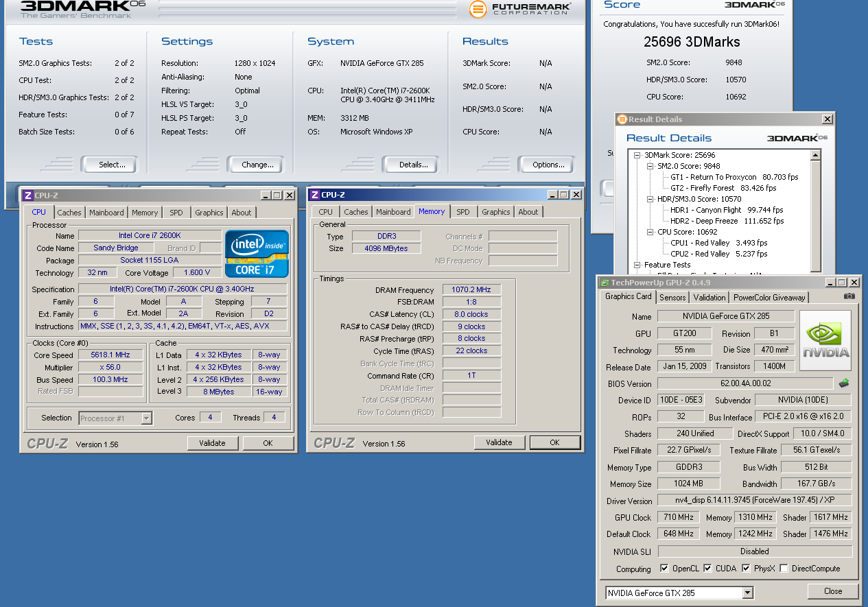Click title bar icon of CPU-Z processor window

click(28, 195)
